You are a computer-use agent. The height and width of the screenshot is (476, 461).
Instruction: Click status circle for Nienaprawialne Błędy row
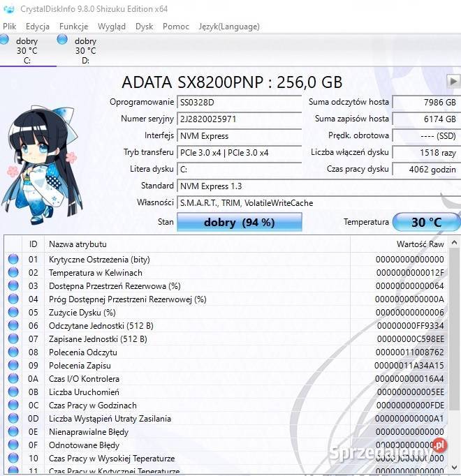pos(13,431)
